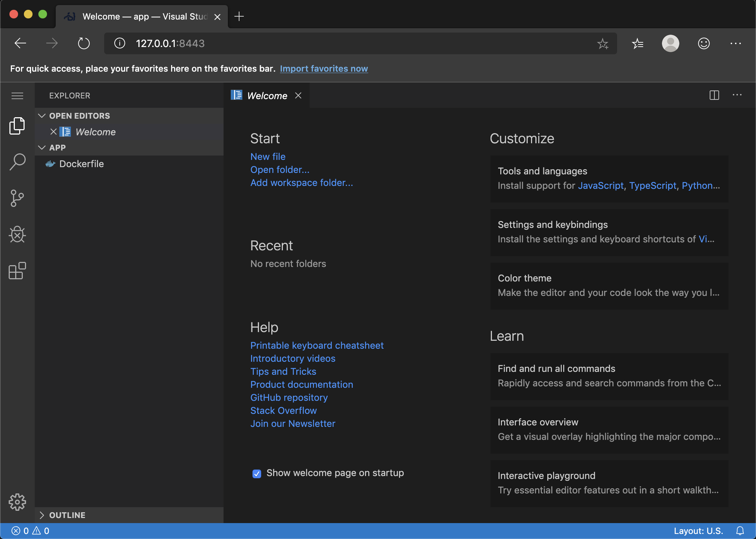Select the Welcome editor tab
This screenshot has width=756, height=539.
[267, 96]
